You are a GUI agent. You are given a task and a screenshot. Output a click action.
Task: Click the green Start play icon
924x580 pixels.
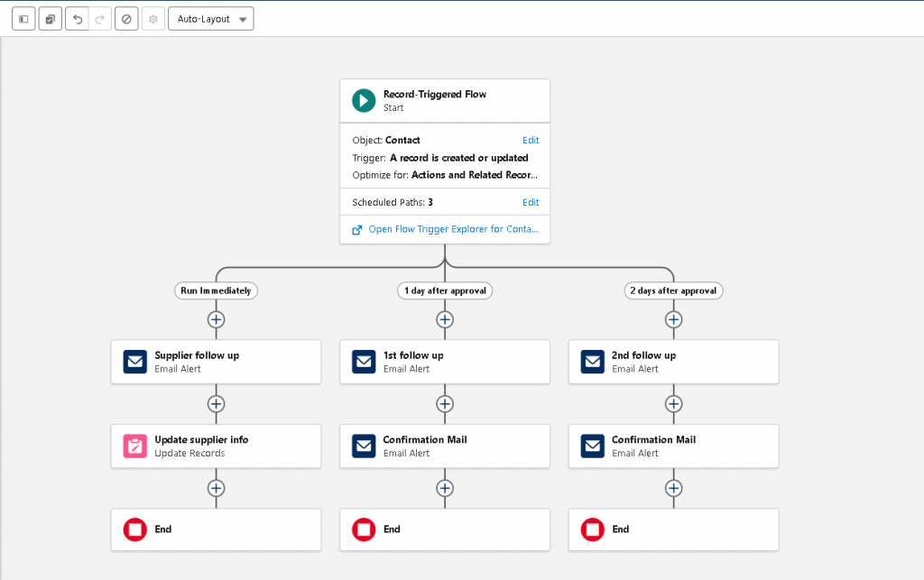pyautogui.click(x=364, y=100)
